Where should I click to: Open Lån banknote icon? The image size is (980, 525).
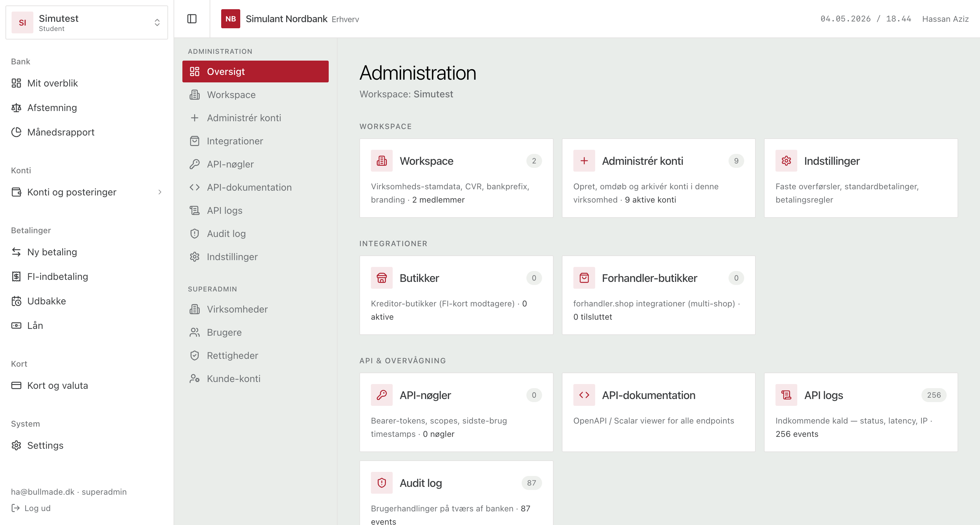(16, 325)
